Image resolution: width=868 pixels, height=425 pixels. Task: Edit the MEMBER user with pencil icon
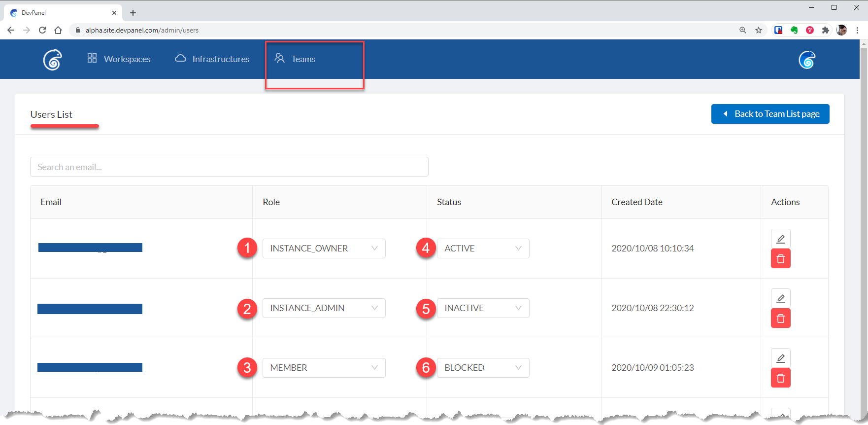780,358
